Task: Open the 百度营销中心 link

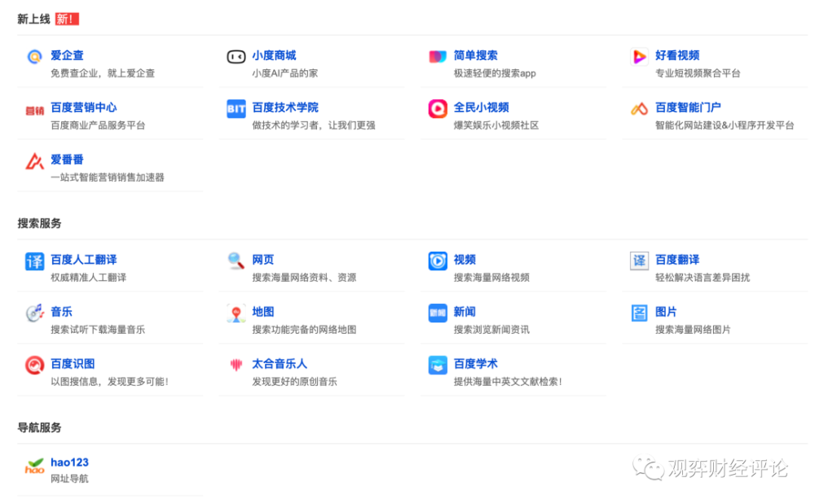Action: click(83, 107)
